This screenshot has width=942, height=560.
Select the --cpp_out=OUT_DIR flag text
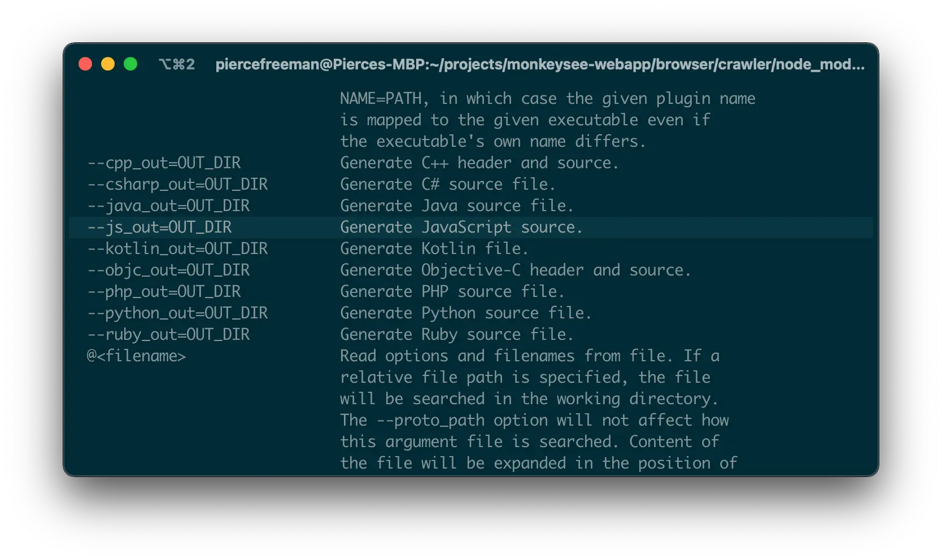tap(164, 163)
